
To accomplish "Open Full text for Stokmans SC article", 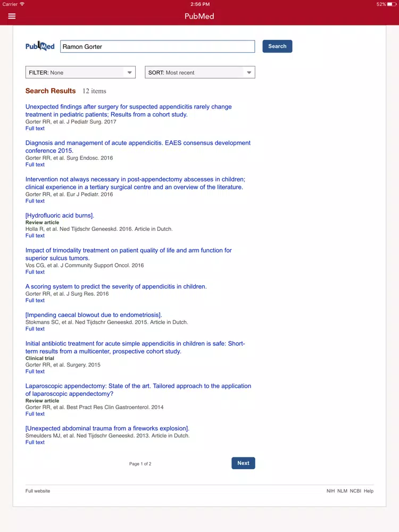I will tap(35, 329).
